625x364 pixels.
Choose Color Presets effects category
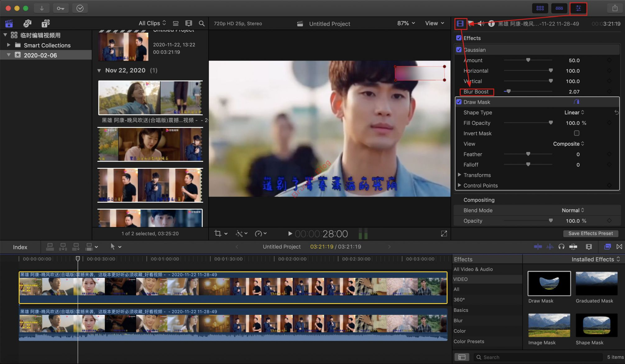click(x=469, y=341)
